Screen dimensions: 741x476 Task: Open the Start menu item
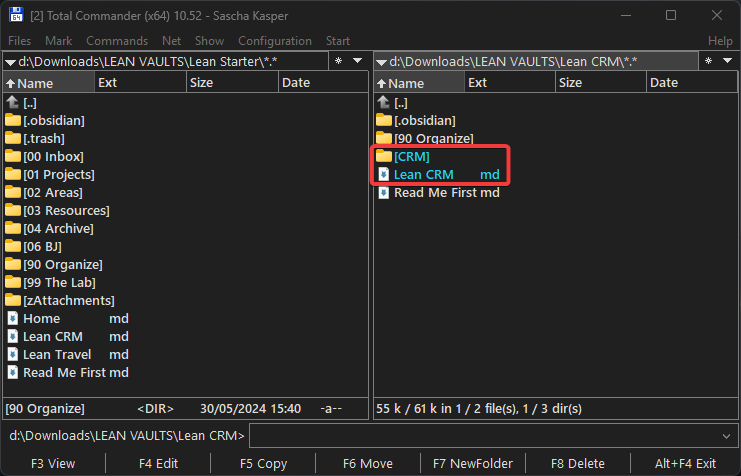[338, 41]
